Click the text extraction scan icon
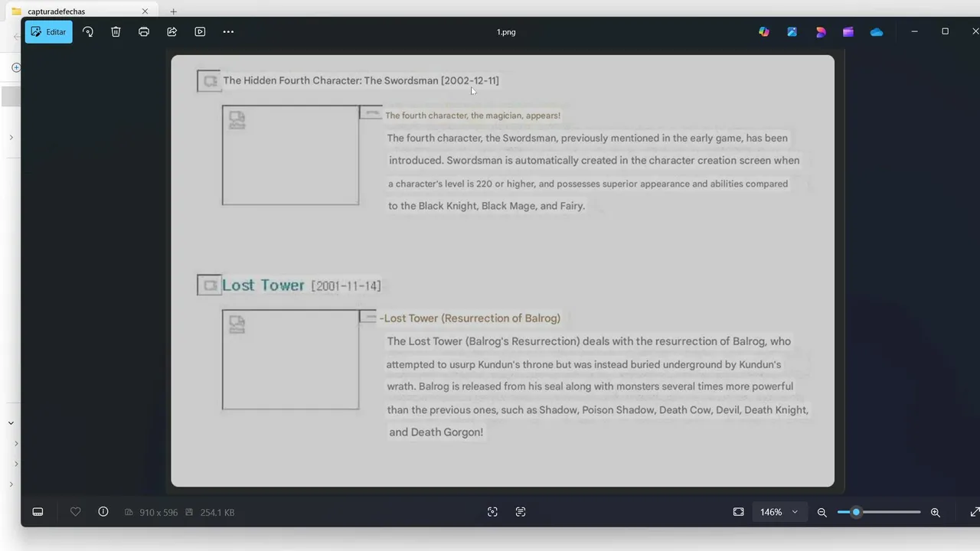 coord(521,512)
